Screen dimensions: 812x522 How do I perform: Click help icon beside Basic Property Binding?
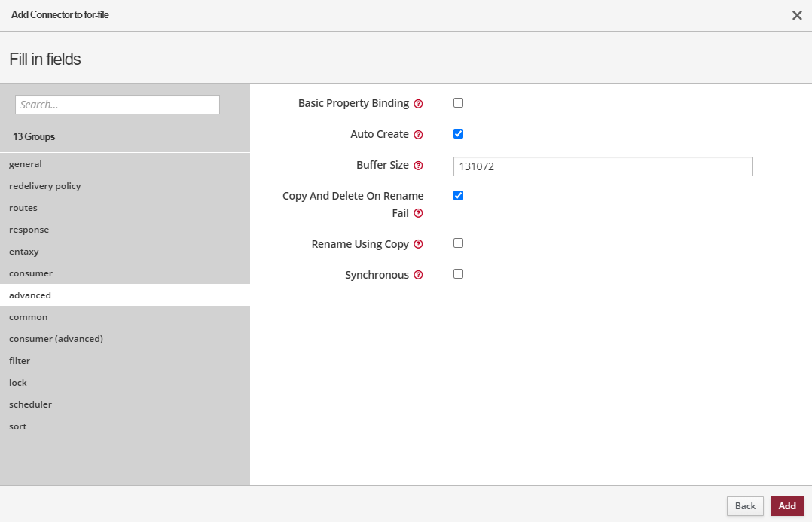[419, 104]
